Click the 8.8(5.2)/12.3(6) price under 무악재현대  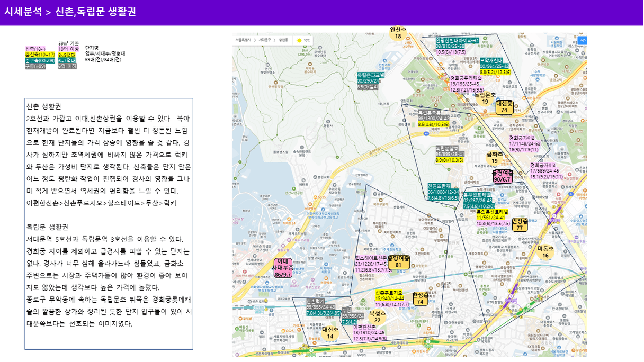click(x=496, y=72)
